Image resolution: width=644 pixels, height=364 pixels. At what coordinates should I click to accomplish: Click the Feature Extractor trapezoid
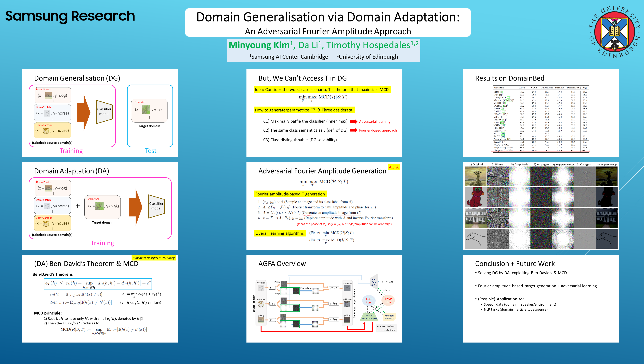point(369,317)
